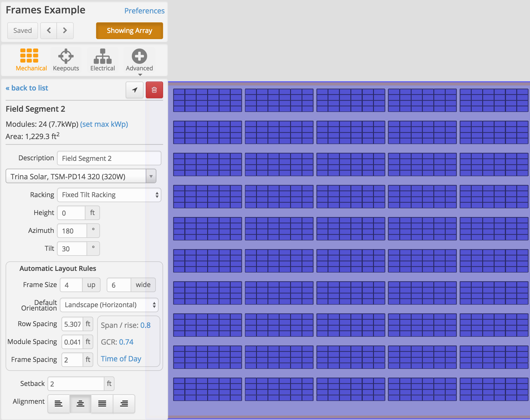Screen dimensions: 530x420
Task: Open the Trina Solar module dropdown
Action: coord(81,176)
